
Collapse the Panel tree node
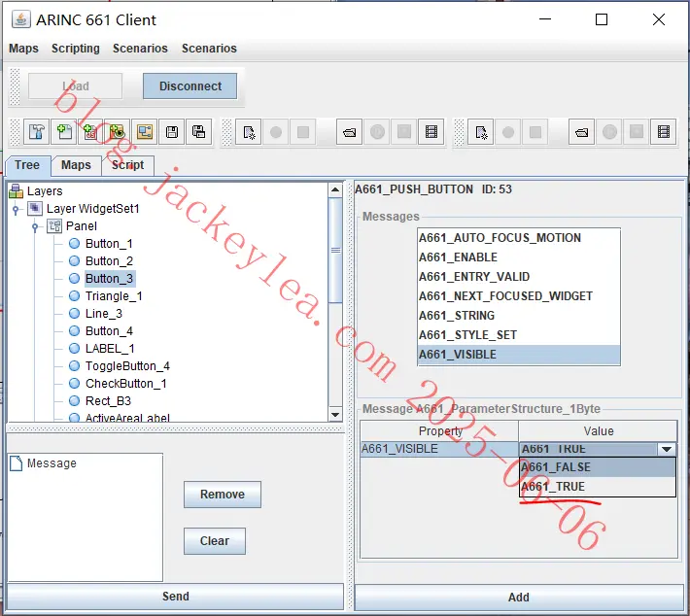pos(35,226)
